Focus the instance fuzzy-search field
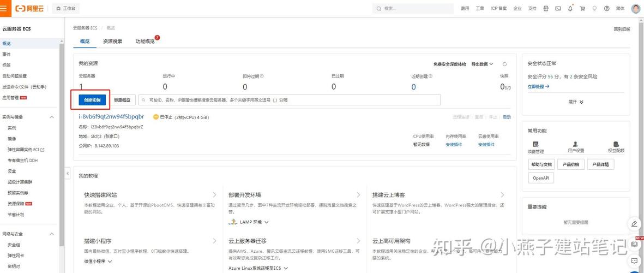The width and height of the screenshot is (644, 273). coord(290,100)
